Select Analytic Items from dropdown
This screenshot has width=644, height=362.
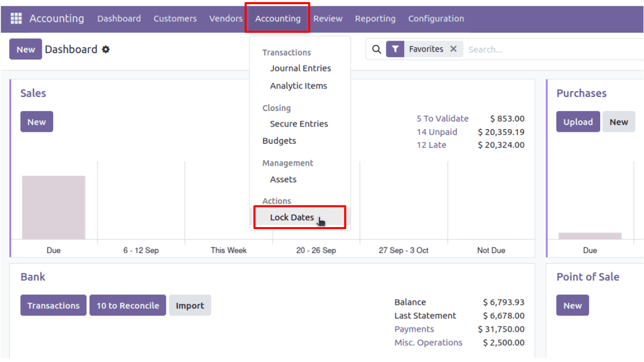pyautogui.click(x=299, y=86)
